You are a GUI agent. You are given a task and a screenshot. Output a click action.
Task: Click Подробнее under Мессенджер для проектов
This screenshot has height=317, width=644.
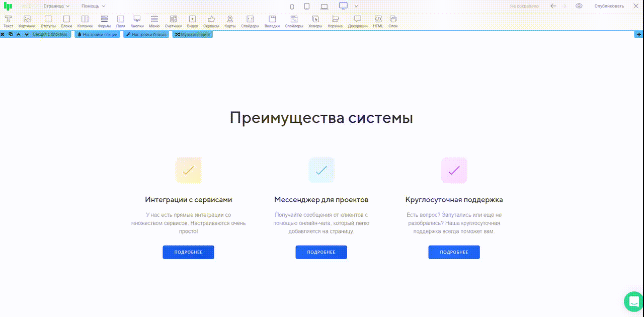tap(321, 252)
